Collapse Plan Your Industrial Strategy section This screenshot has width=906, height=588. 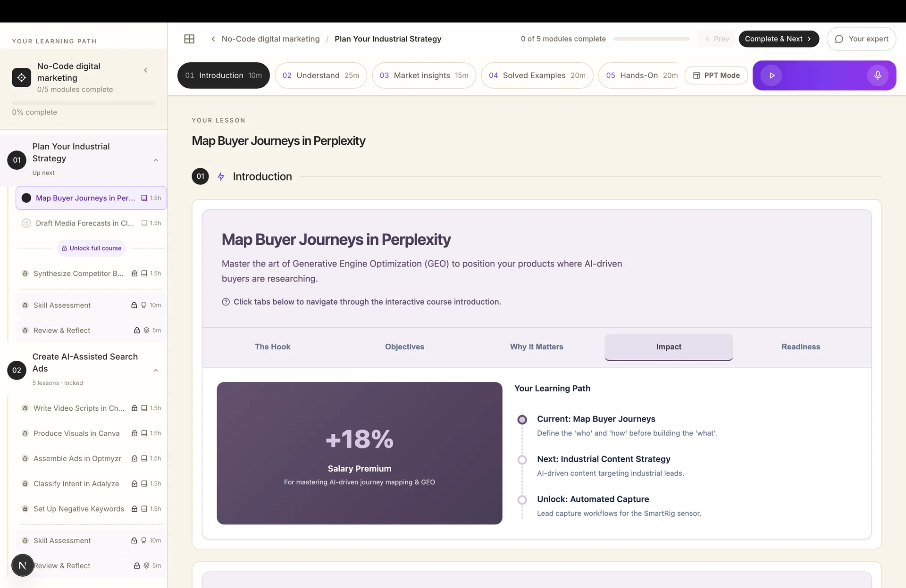coord(156,160)
